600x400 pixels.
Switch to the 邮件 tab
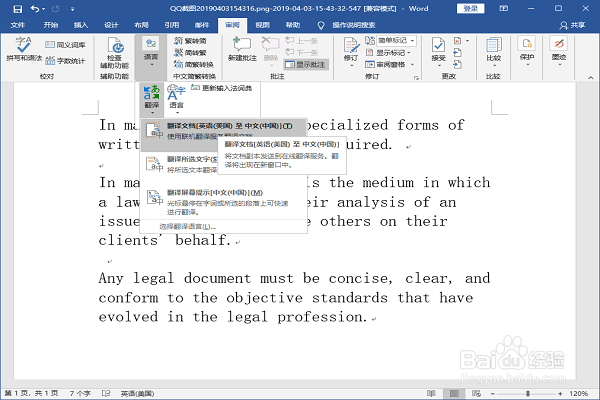[202, 25]
